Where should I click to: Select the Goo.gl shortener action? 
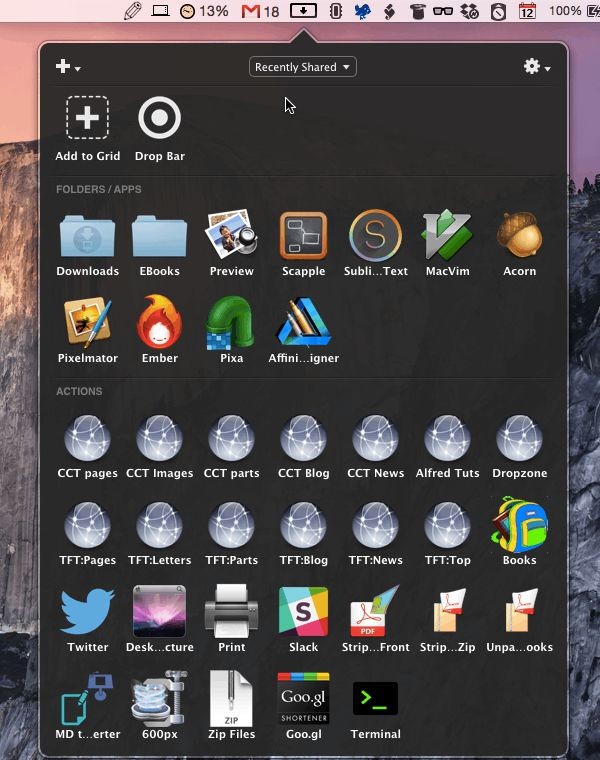[x=303, y=698]
